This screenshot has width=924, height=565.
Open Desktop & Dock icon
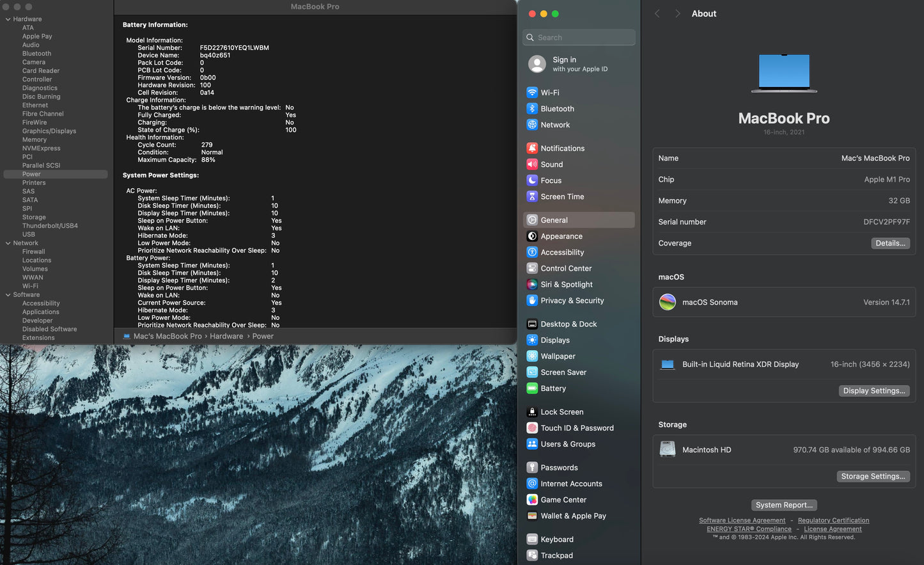click(x=532, y=324)
